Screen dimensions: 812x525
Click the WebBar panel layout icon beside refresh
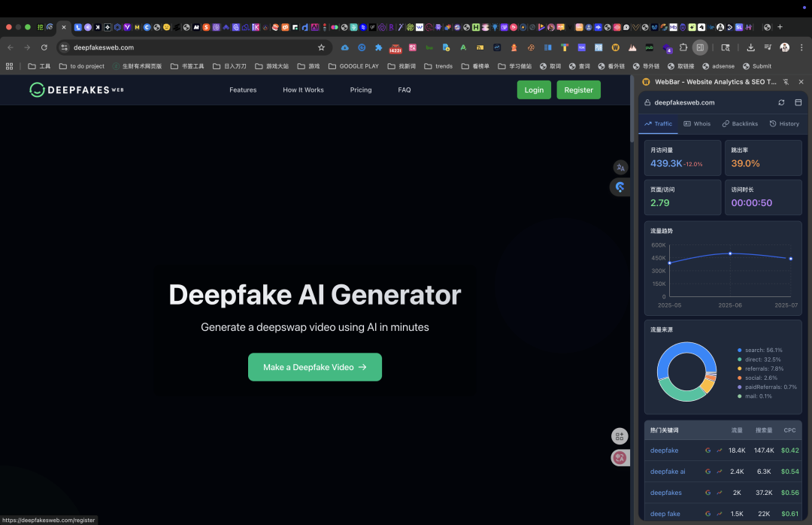click(798, 102)
